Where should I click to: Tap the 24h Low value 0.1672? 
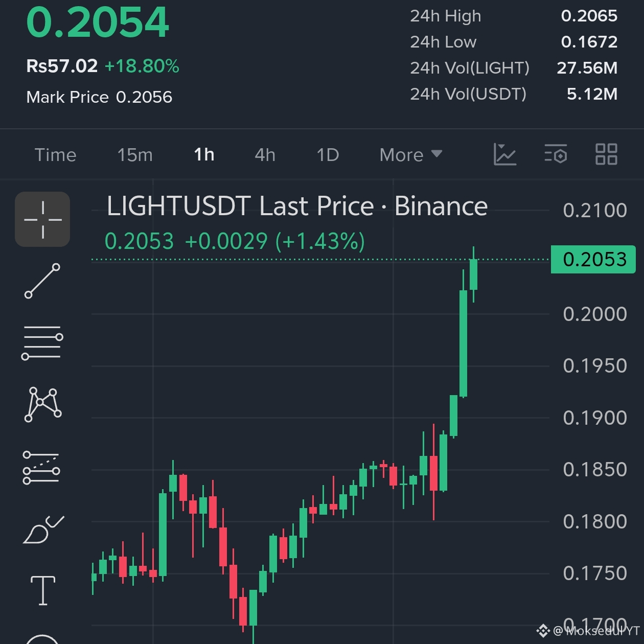[x=589, y=42]
